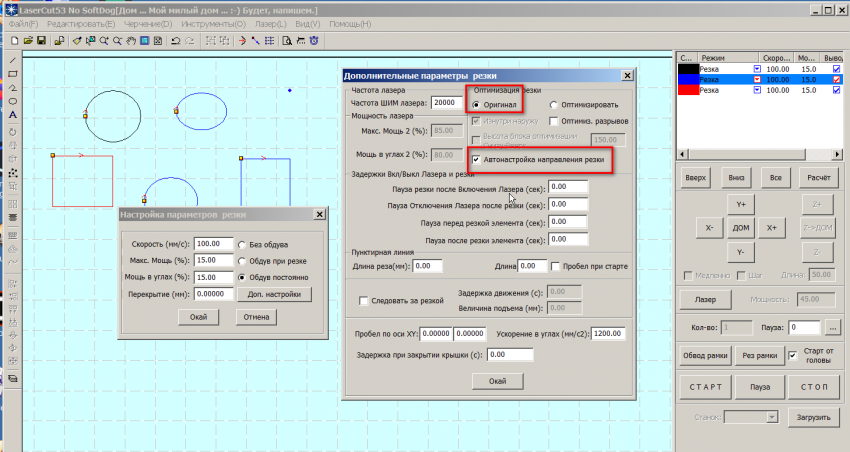850x452 pixels.
Task: Select the Ellipse drawing tool
Action: 12,101
